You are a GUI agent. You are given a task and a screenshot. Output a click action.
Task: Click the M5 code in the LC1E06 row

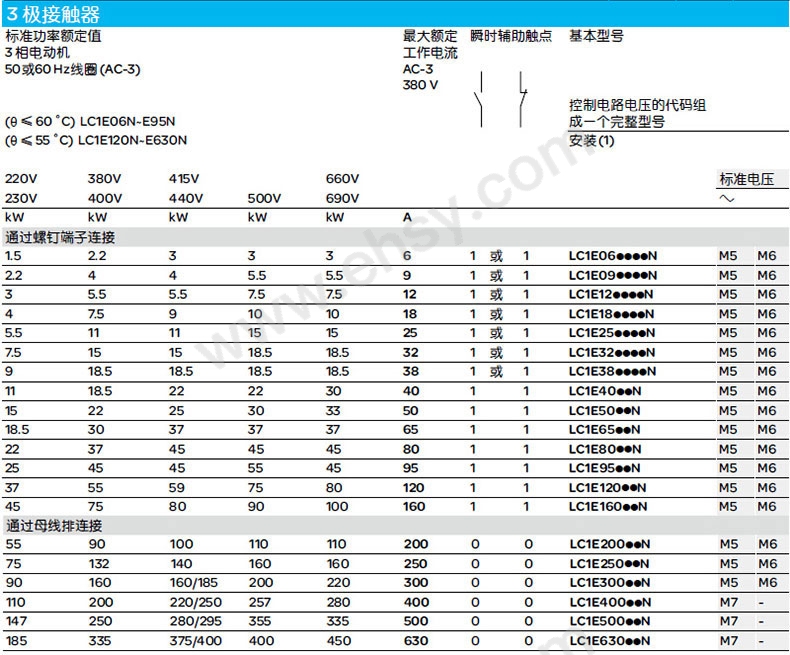coord(728,256)
